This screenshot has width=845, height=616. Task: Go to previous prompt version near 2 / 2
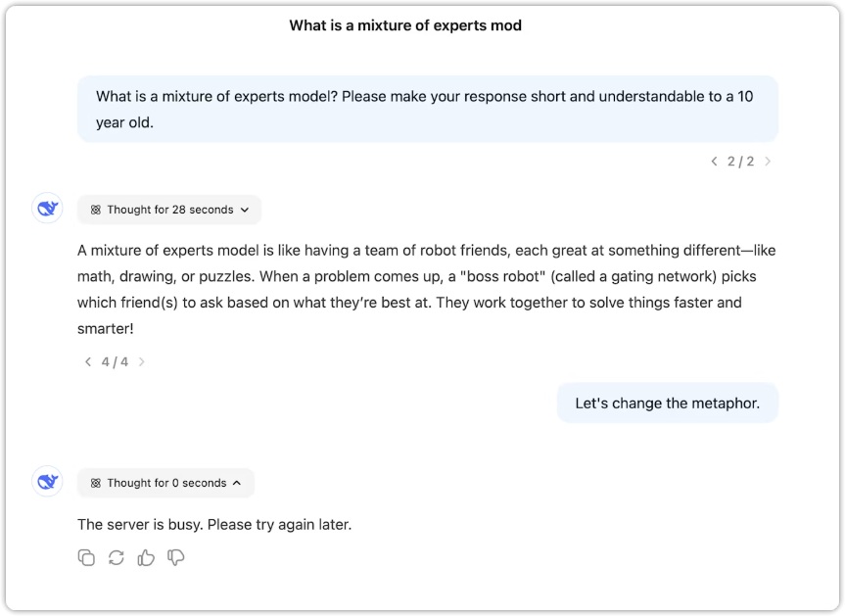(x=714, y=162)
